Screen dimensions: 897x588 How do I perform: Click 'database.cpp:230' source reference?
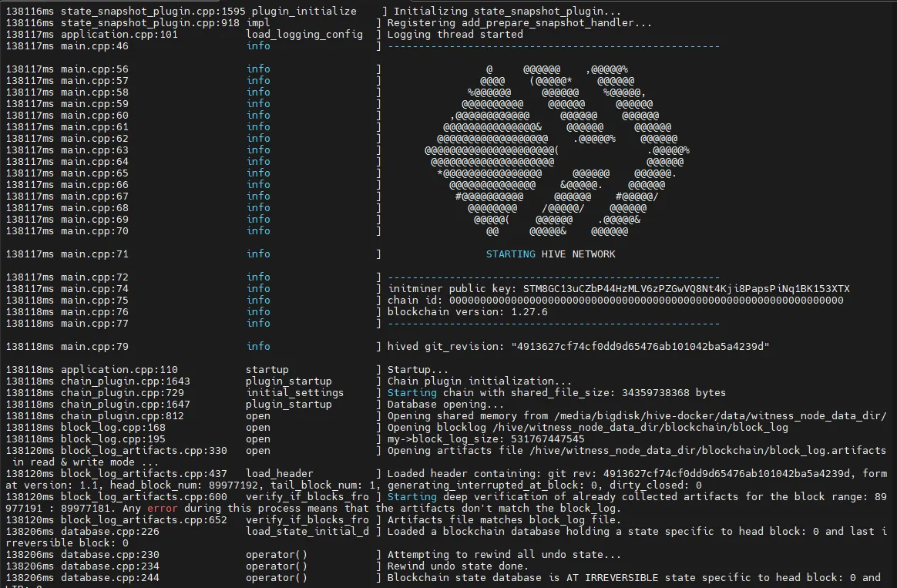(110, 554)
